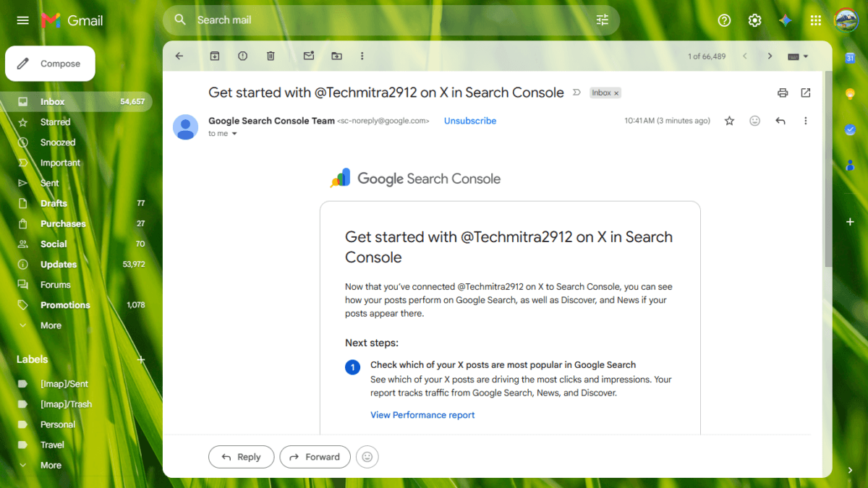Click the reply arrow in header

click(780, 121)
